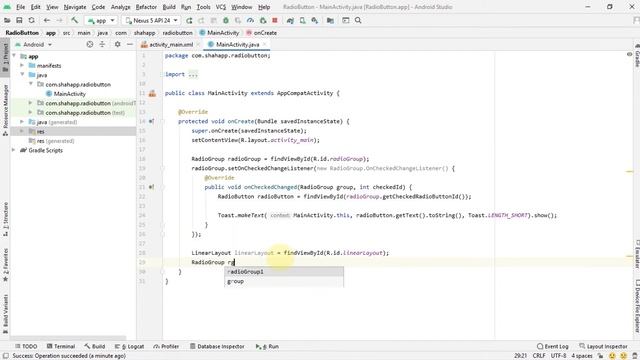Select radioGroup1 autocomplete suggestion
Viewport: 640px width, 360px height.
284,271
